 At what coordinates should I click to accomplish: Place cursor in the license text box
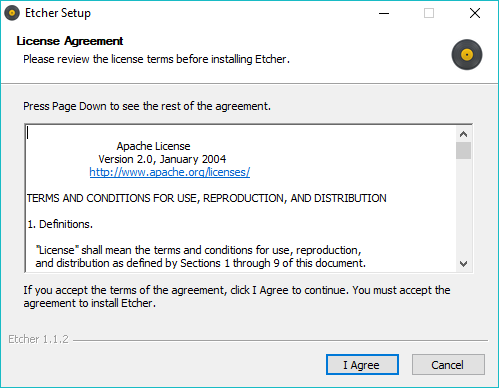click(240, 198)
